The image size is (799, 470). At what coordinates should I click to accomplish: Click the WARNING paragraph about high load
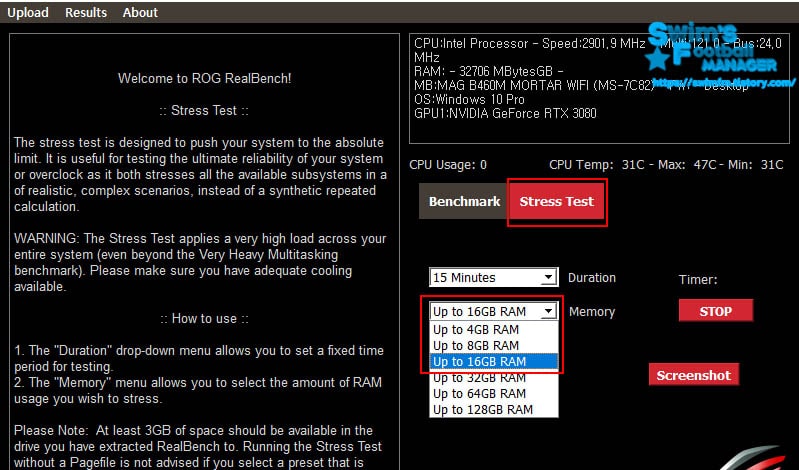pos(200,263)
